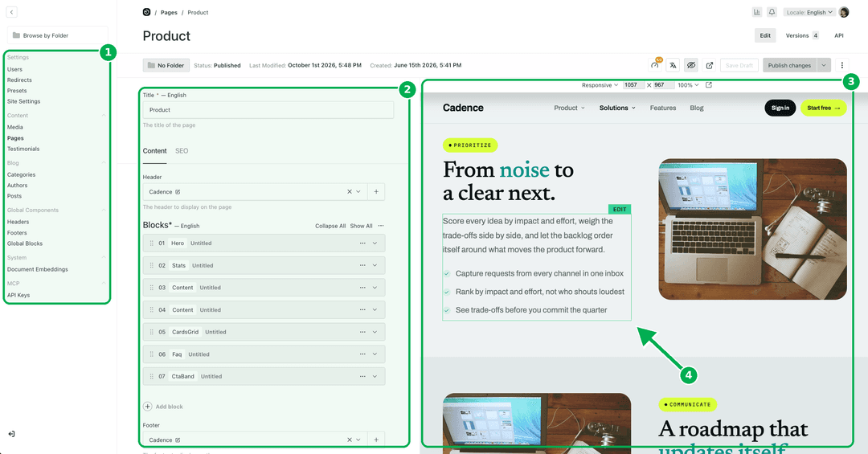
Task: Click the preview width field 1057
Action: coord(634,85)
